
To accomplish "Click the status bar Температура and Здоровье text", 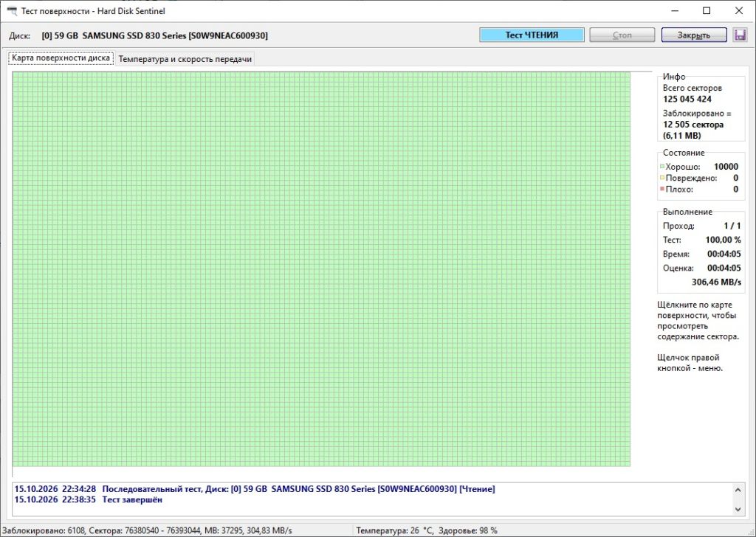I will 427,531.
